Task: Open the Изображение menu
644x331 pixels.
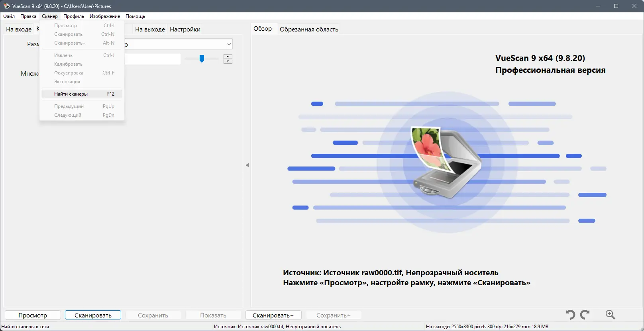Action: (x=105, y=16)
